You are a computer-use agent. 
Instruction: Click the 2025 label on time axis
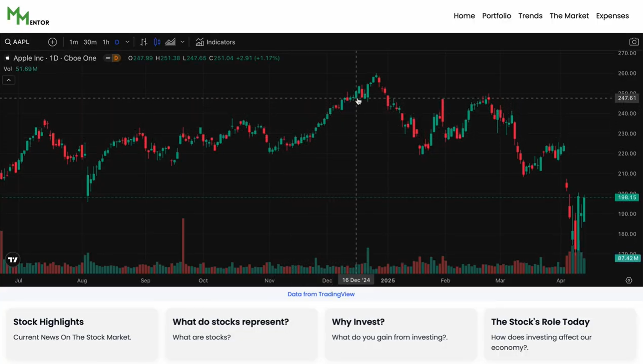point(388,281)
